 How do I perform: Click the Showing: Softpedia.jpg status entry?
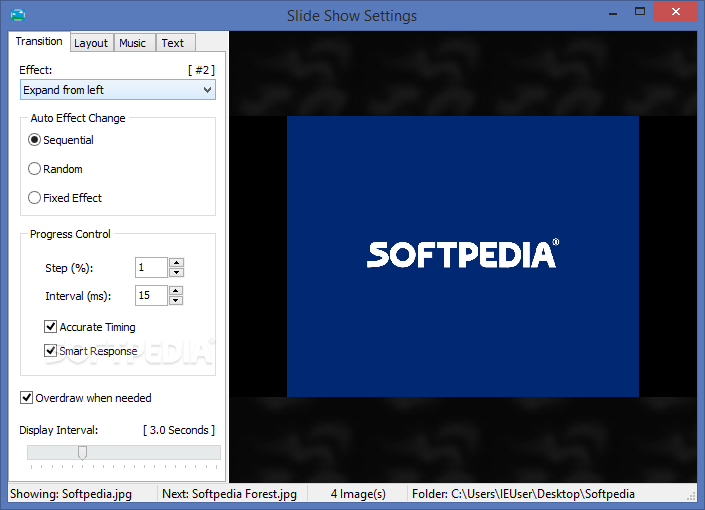[x=71, y=494]
